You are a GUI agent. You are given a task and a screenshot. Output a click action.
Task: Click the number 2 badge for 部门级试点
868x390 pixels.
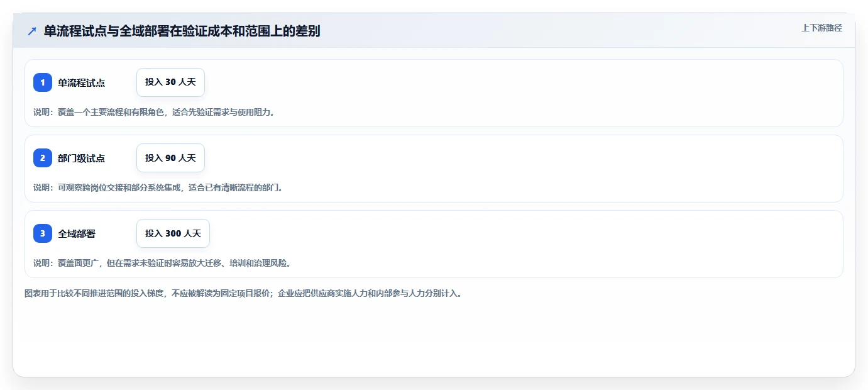click(x=43, y=158)
